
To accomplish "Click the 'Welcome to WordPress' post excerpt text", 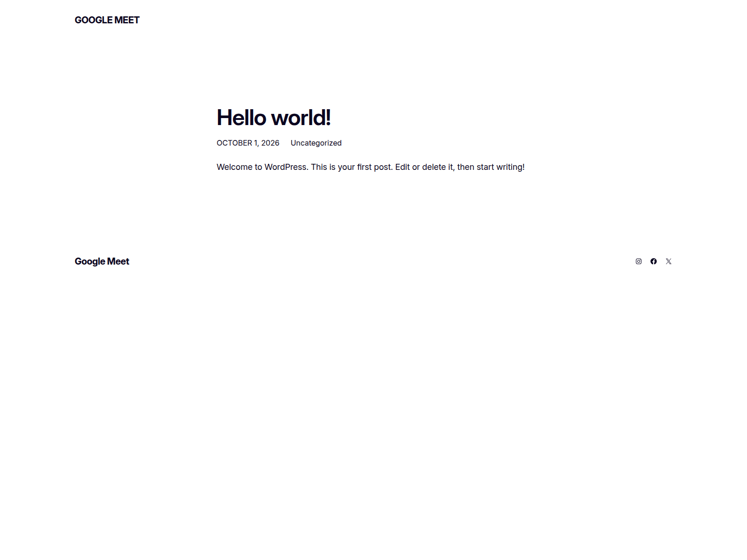I will (371, 167).
